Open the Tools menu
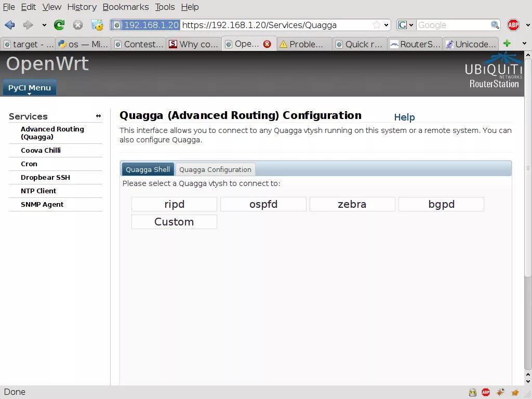The height and width of the screenshot is (399, 532). coord(165,7)
